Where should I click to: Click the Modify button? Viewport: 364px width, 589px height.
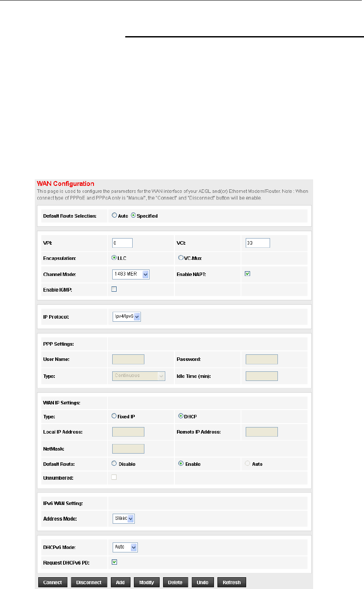[x=147, y=582]
